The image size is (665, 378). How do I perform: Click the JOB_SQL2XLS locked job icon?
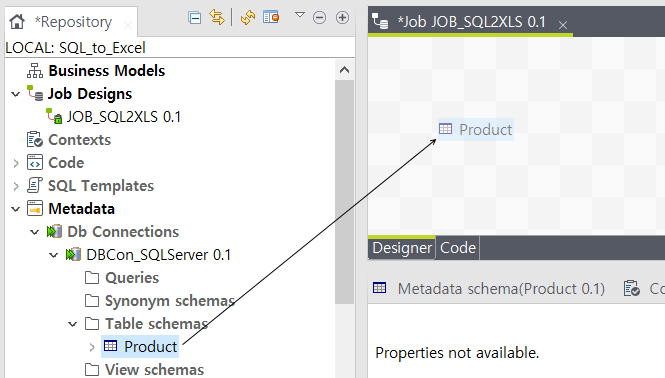(x=54, y=116)
